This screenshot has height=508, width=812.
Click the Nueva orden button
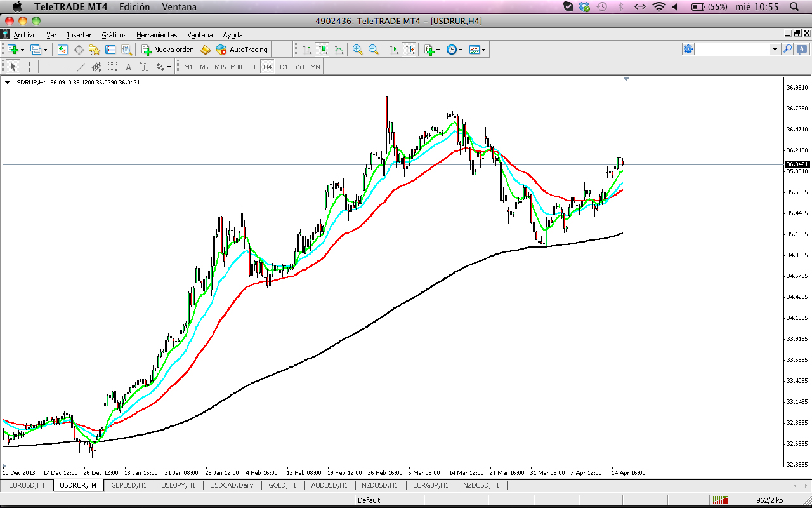pyautogui.click(x=167, y=50)
